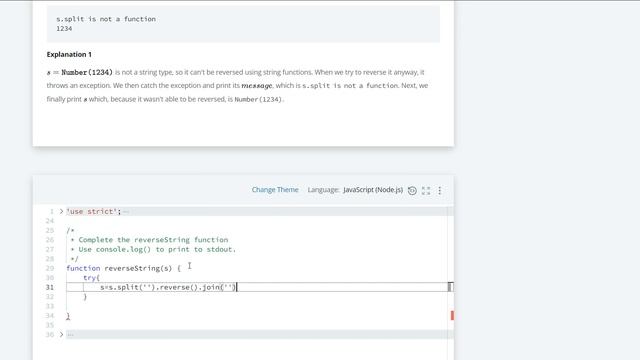This screenshot has height=360, width=640.
Task: Click the 'Explanation 1' heading
Action: (69, 54)
